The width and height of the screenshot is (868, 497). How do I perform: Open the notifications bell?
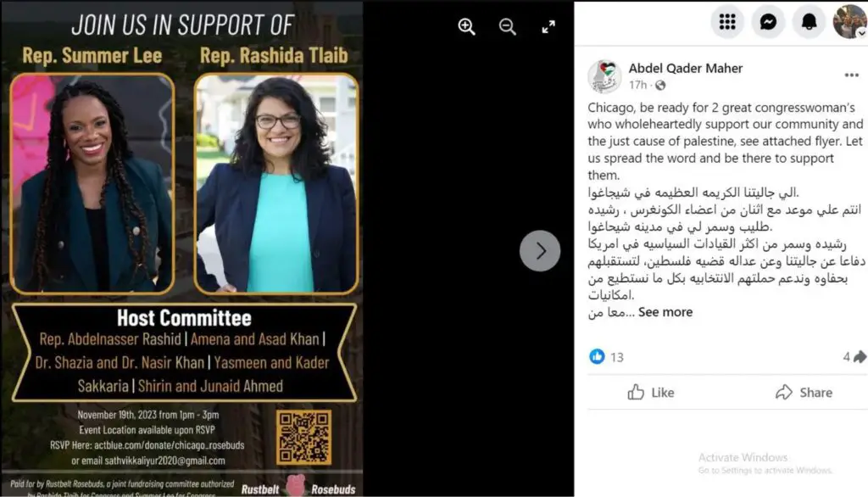point(809,22)
